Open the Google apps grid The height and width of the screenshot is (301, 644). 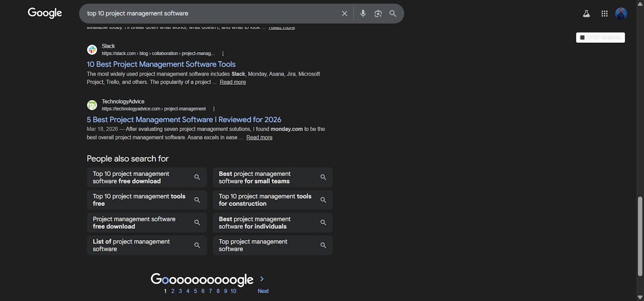click(604, 14)
